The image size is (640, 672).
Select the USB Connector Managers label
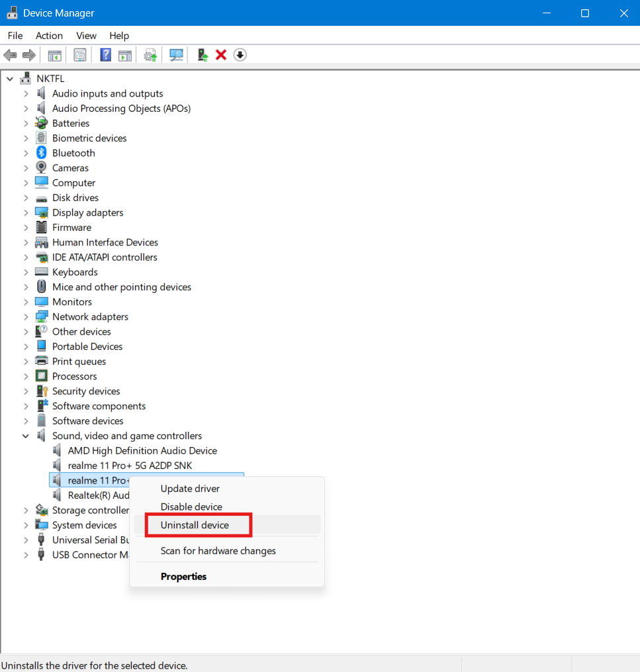point(90,554)
